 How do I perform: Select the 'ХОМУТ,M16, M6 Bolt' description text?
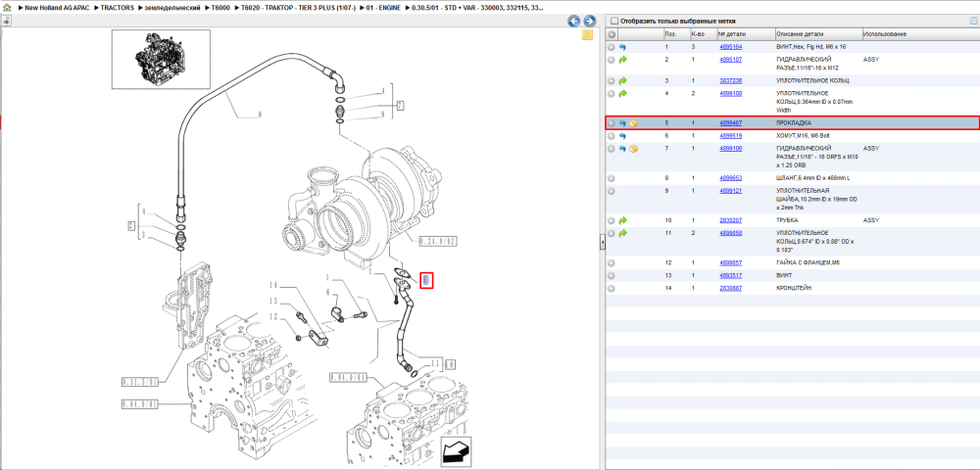point(805,135)
